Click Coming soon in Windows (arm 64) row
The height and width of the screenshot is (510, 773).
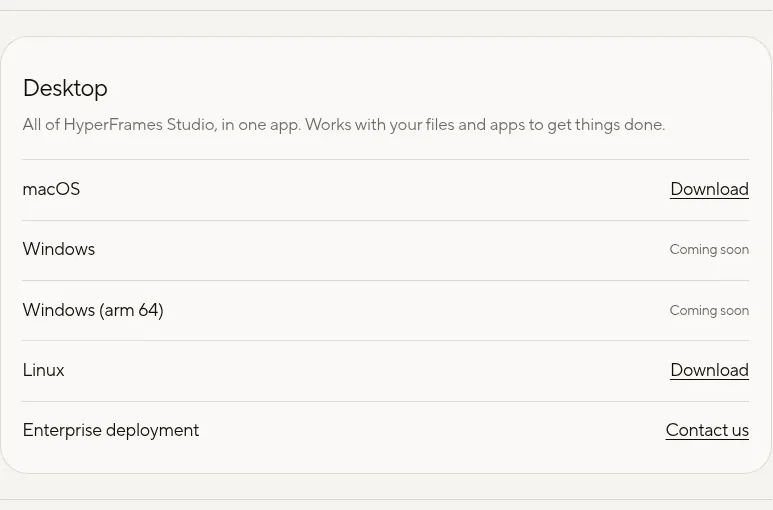pyautogui.click(x=709, y=310)
